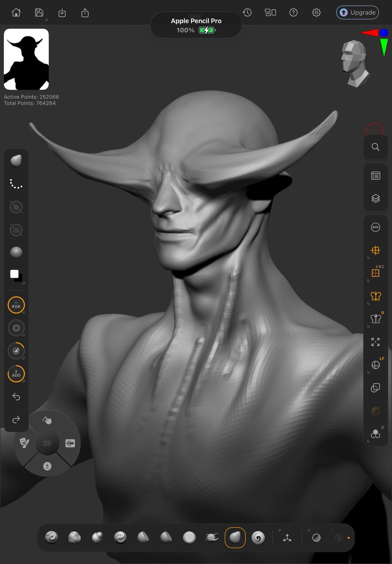This screenshot has height=564, width=392.
Task: Select the card panel radial segment
Action: click(x=71, y=443)
